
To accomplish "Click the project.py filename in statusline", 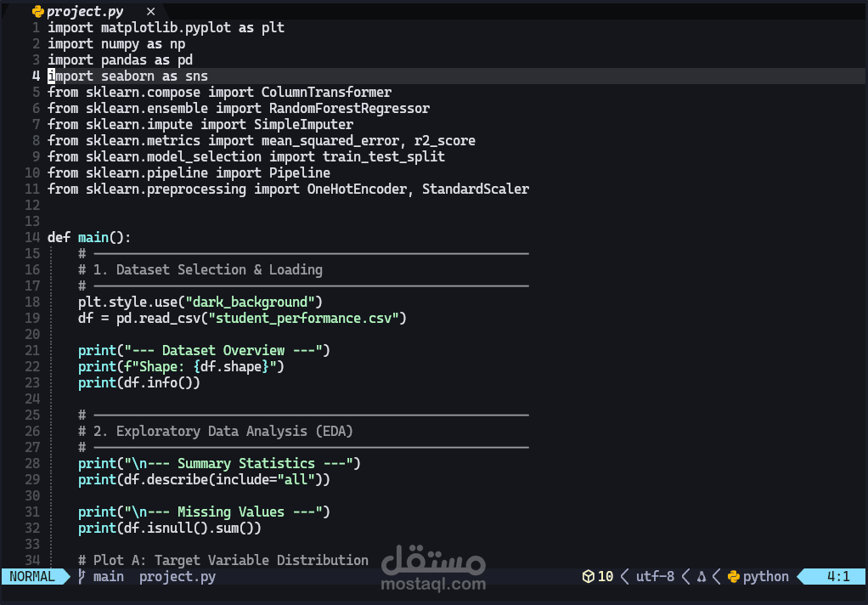I will pyautogui.click(x=178, y=577).
